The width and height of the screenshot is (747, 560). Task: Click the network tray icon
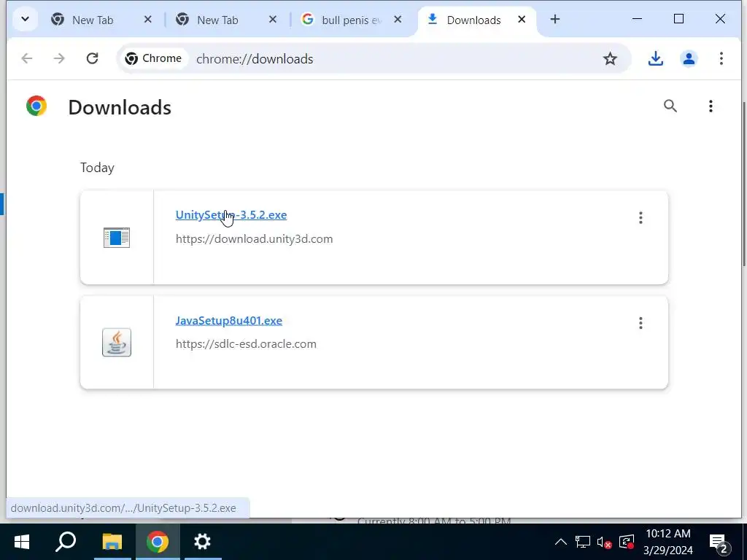point(582,542)
